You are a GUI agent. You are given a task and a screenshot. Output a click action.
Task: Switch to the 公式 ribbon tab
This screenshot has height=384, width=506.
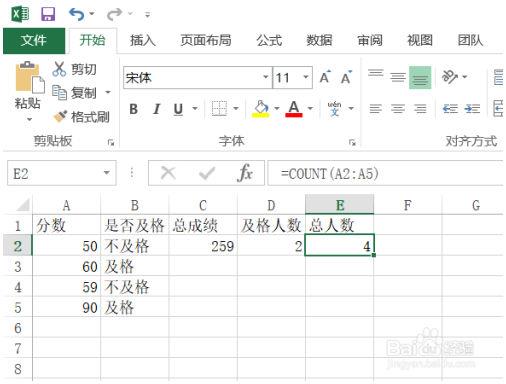(269, 40)
